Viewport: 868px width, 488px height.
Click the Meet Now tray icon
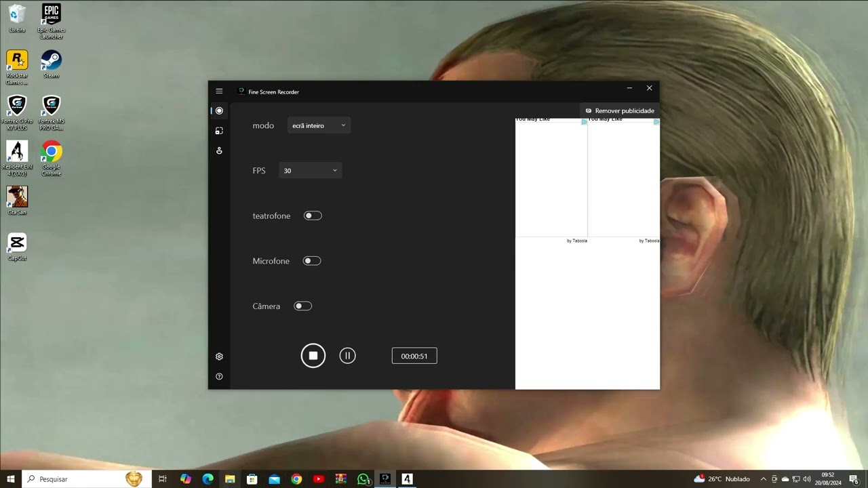pos(774,479)
